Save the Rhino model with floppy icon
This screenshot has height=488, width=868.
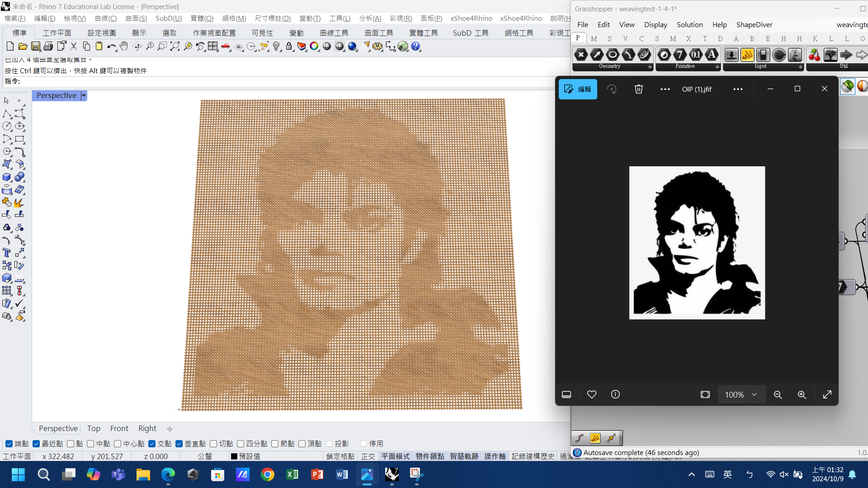coord(35,46)
